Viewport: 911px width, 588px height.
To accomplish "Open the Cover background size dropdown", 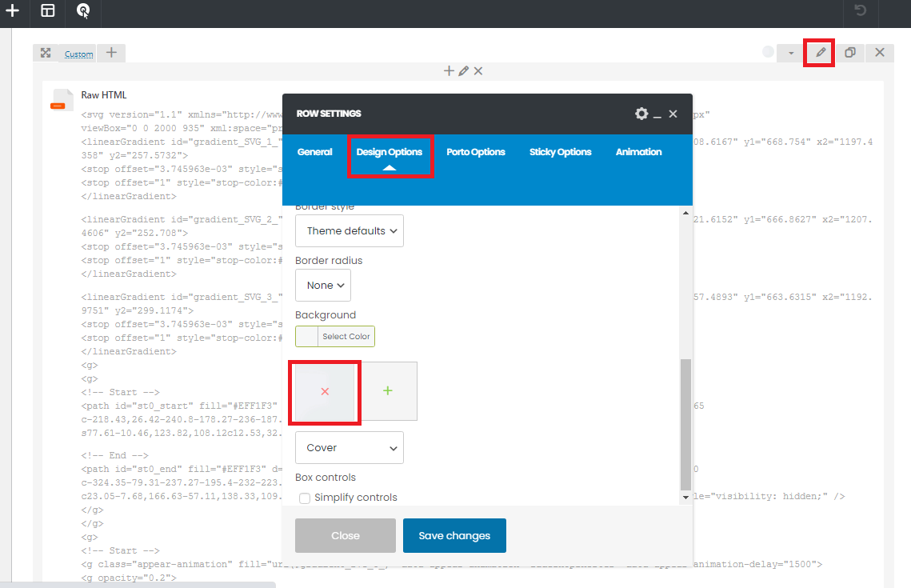I will point(350,447).
